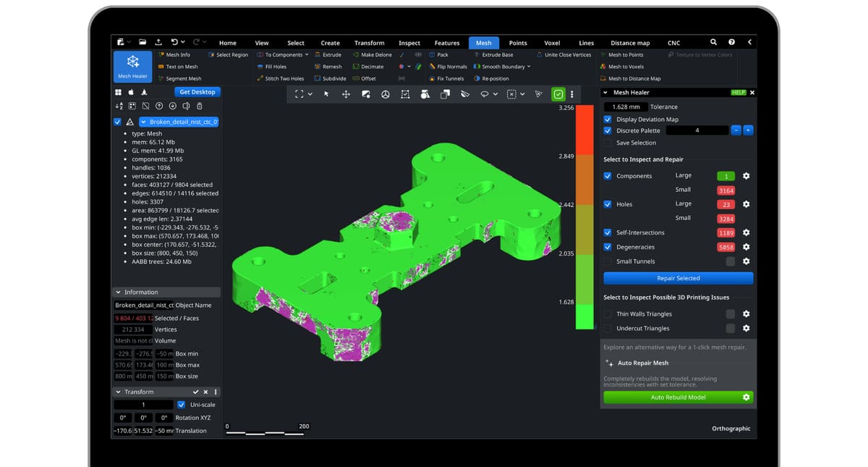Screen dimensions: 868x467
Task: Open settings gear for Auto Rebuild Model
Action: pyautogui.click(x=746, y=397)
